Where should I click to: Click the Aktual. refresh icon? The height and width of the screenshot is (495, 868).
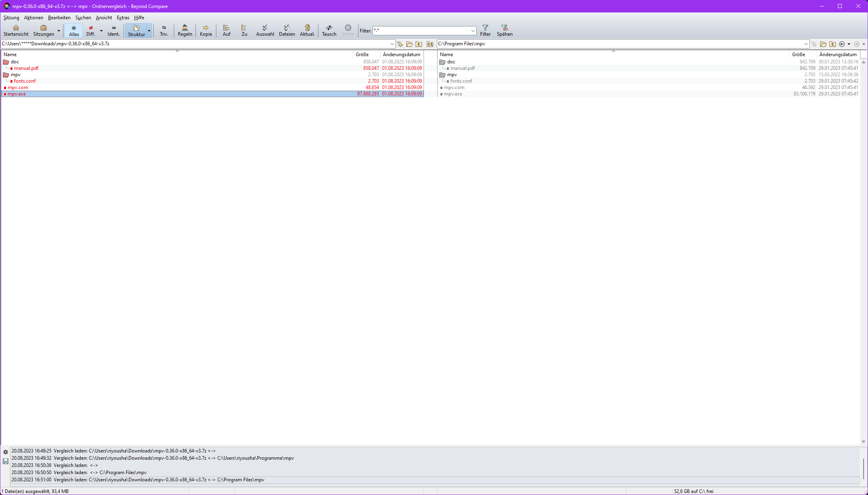pyautogui.click(x=307, y=30)
